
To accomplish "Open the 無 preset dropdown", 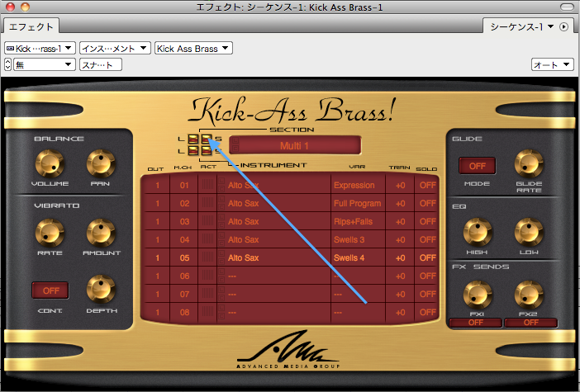I will [x=45, y=64].
